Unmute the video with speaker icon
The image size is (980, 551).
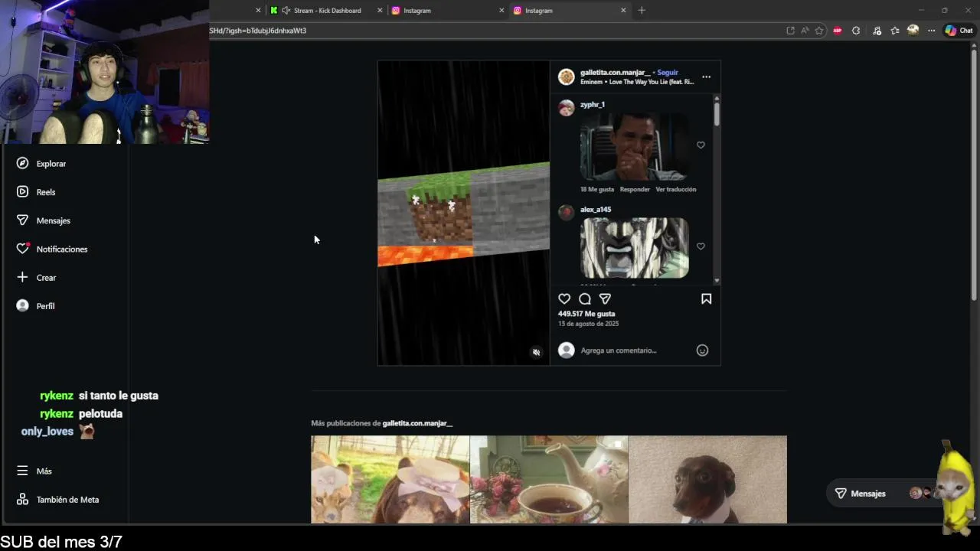pyautogui.click(x=536, y=352)
